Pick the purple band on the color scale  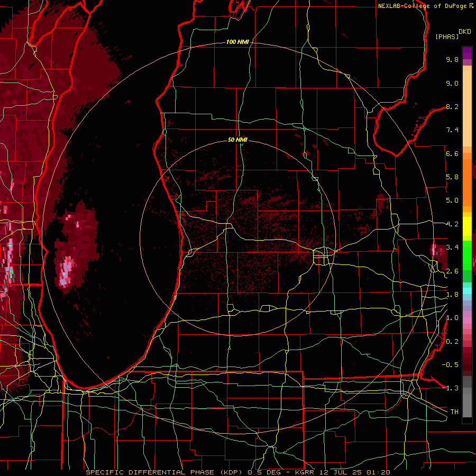coord(467,53)
